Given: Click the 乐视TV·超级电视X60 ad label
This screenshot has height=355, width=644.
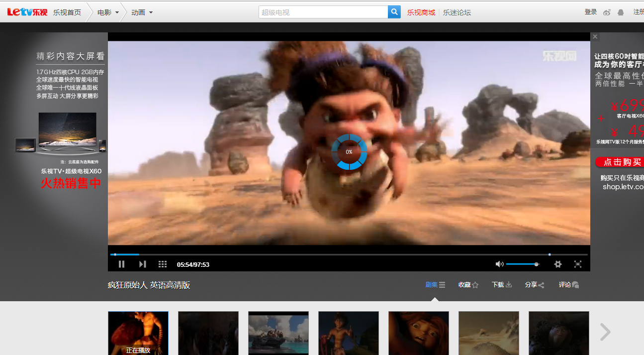Looking at the screenshot, I should point(71,171).
